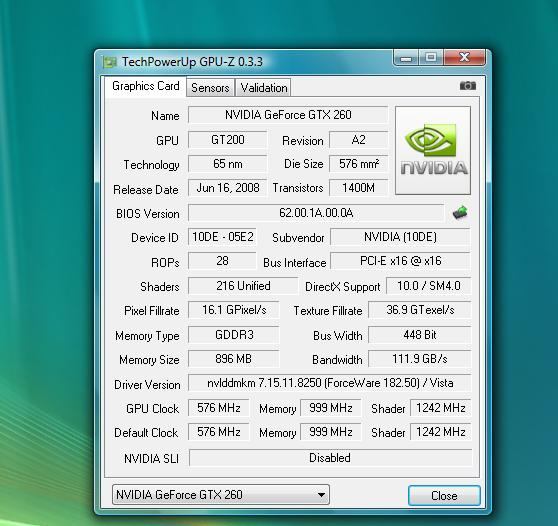The height and width of the screenshot is (526, 558).
Task: Click the GPU Clock row Memory 999 MHz field
Action: point(331,407)
